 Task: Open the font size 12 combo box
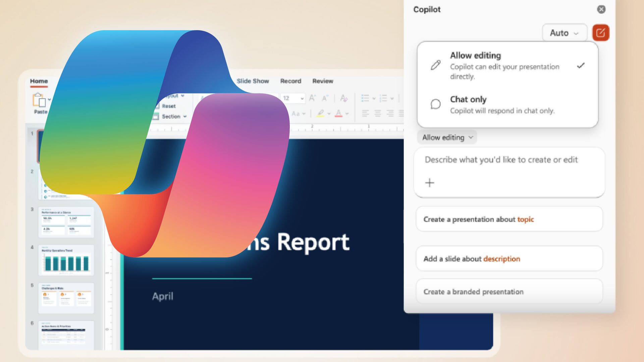click(x=293, y=98)
